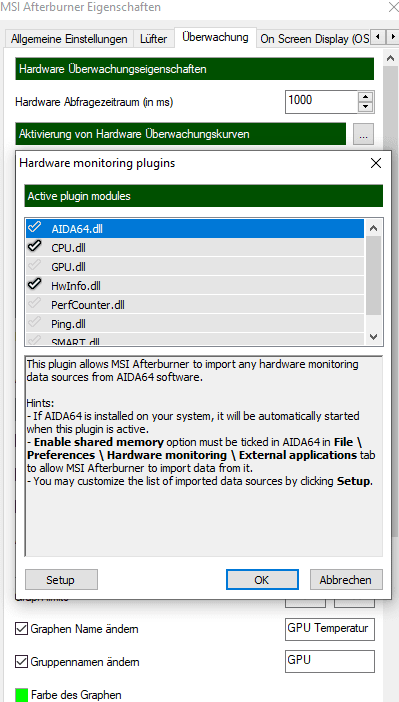Click plugin list scrollbar thumb
The width and height of the screenshot is (399, 702).
click(373, 276)
